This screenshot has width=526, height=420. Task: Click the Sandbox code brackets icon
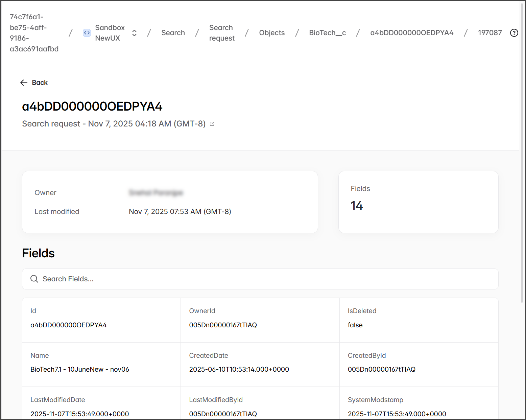87,33
